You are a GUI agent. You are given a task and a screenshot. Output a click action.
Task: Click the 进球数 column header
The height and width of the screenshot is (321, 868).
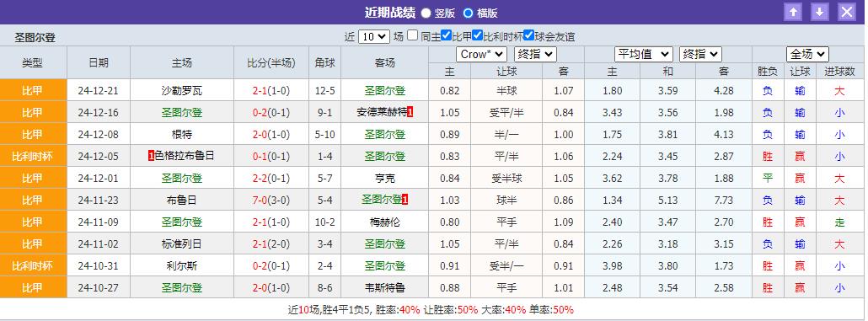[839, 71]
